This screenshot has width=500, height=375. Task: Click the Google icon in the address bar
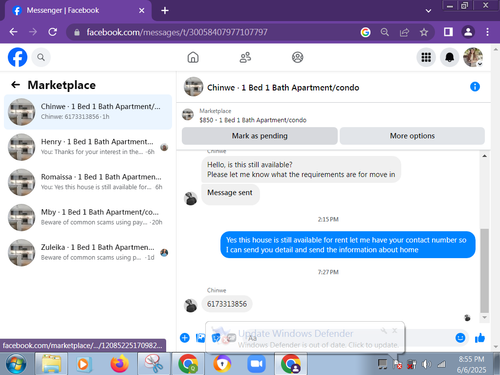coord(365,32)
